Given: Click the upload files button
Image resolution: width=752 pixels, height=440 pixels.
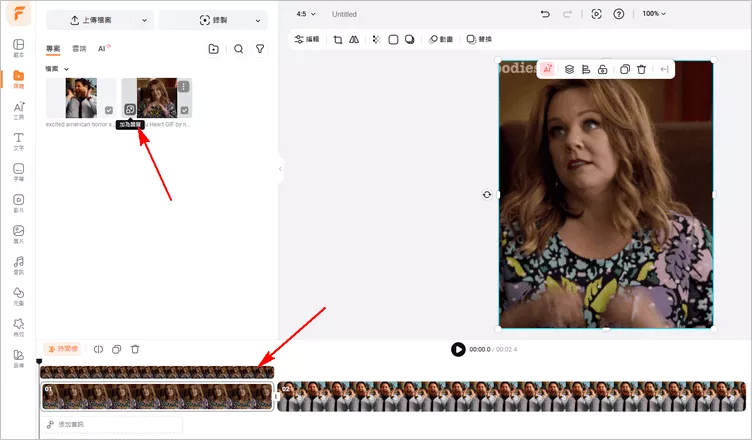Looking at the screenshot, I should (90, 20).
